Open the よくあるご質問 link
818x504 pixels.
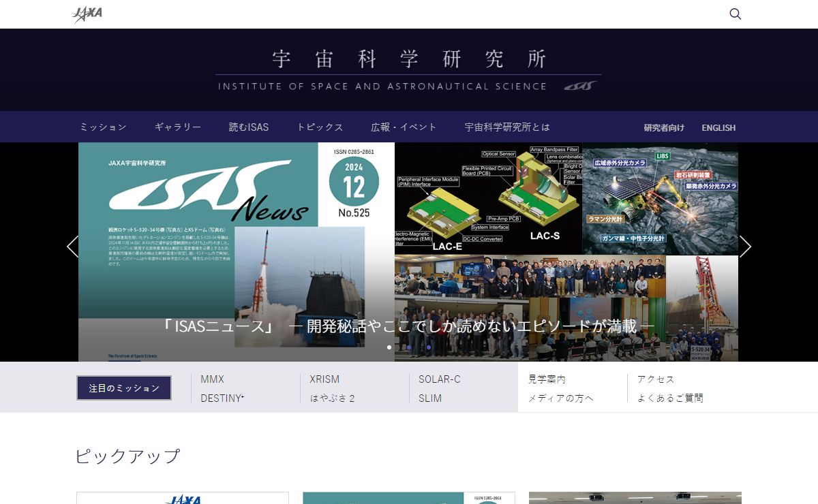click(670, 398)
